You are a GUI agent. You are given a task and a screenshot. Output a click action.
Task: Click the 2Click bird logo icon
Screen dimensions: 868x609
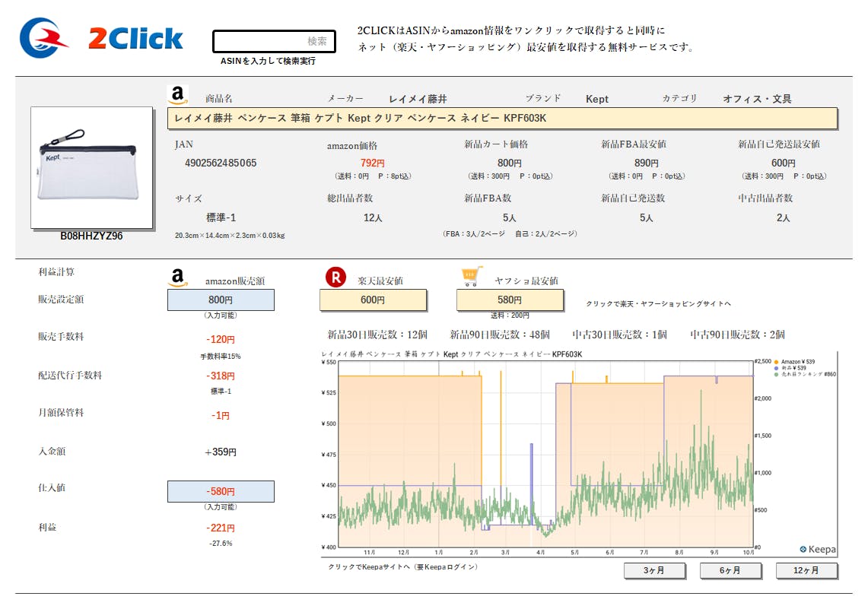click(43, 37)
